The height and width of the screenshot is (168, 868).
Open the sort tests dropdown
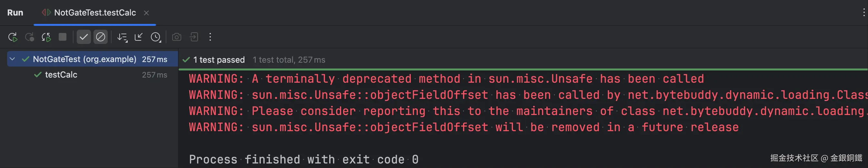pos(122,37)
